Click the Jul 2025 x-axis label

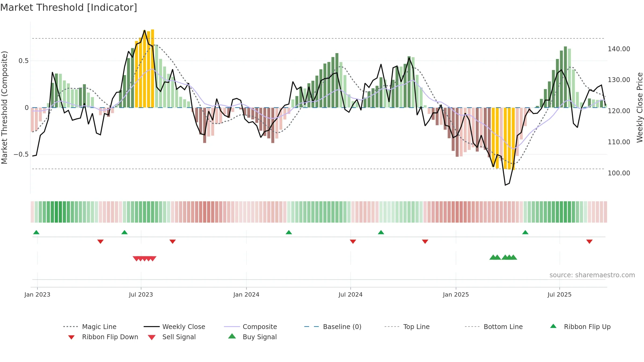[559, 294]
